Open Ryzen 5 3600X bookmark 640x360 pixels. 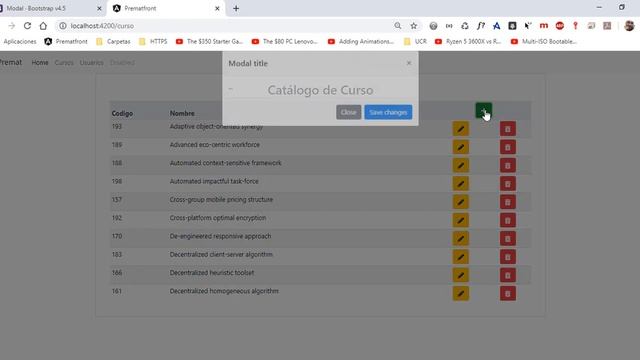click(x=468, y=42)
